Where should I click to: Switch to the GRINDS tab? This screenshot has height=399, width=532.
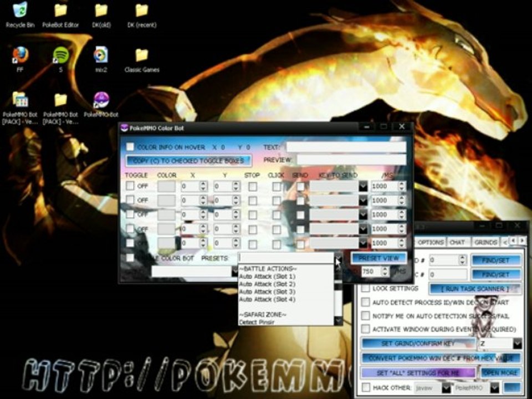click(485, 242)
